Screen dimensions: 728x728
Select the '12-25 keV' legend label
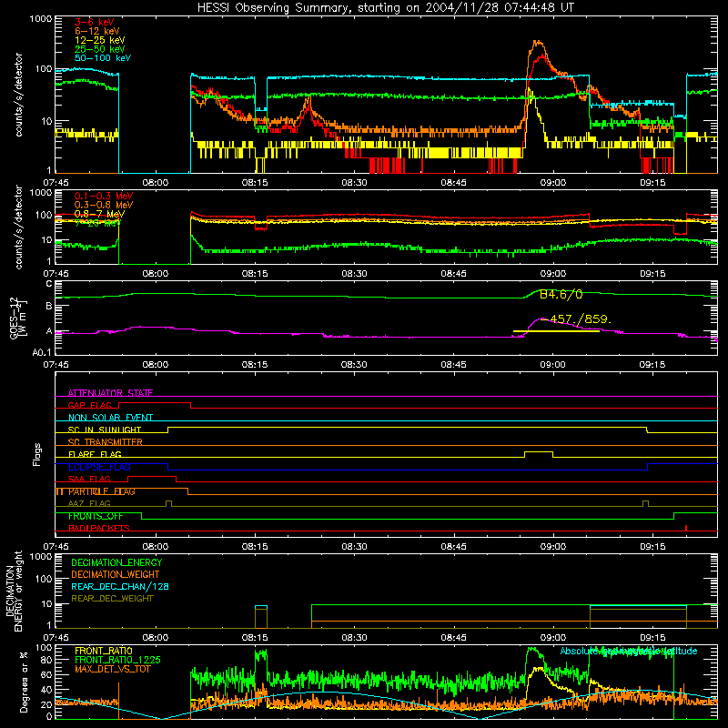click(x=100, y=40)
